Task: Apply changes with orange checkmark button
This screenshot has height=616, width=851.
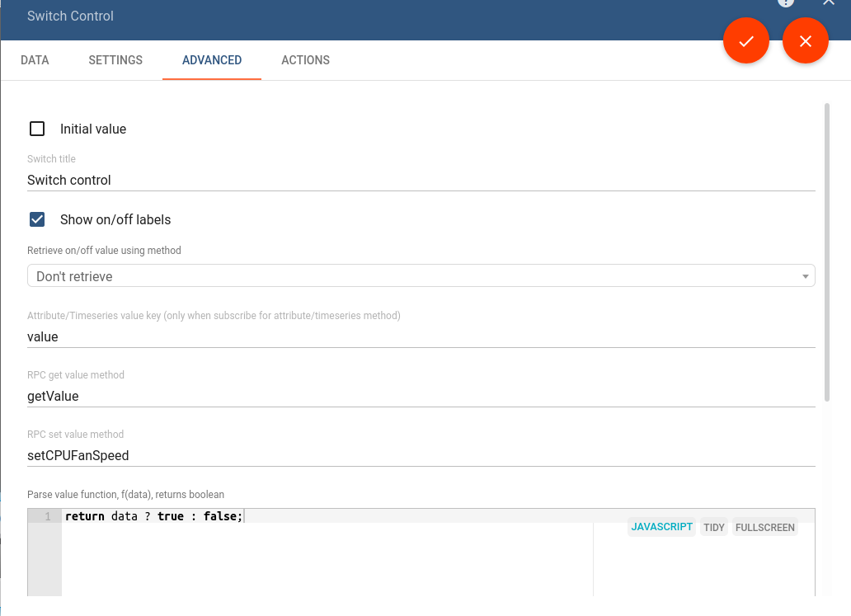Action: coord(745,40)
